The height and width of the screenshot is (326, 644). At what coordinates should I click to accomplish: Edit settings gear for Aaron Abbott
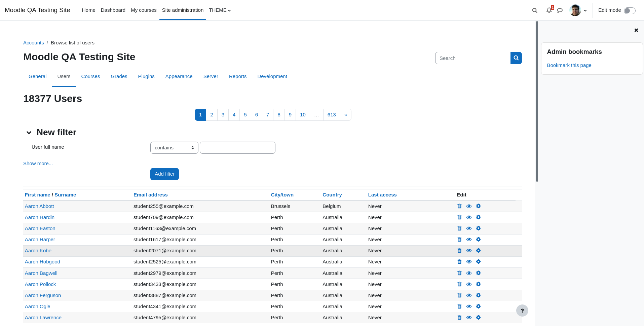[479, 206]
